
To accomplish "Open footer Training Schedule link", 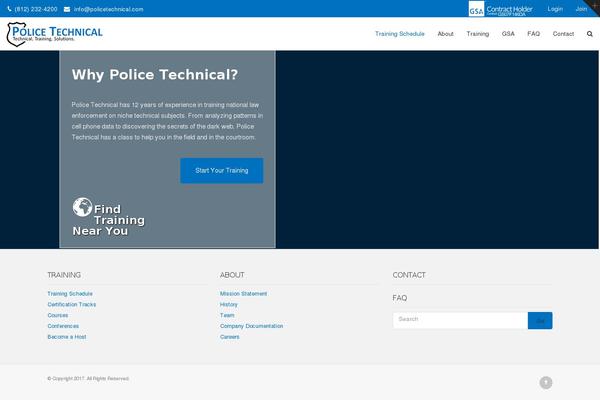I will coord(70,294).
